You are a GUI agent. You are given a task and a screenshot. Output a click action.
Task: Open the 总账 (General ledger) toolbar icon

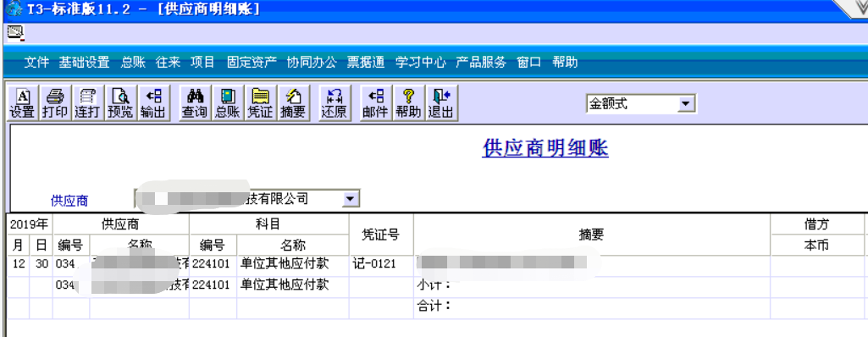pos(227,103)
